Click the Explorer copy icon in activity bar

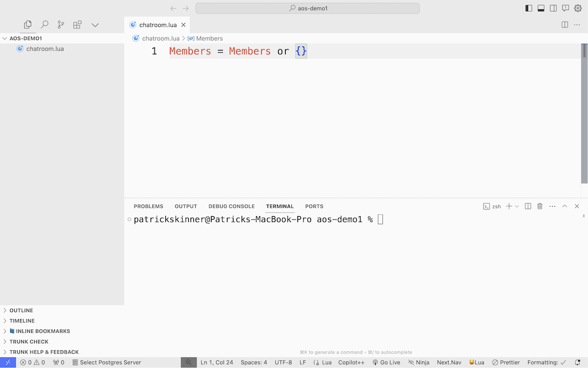click(28, 25)
